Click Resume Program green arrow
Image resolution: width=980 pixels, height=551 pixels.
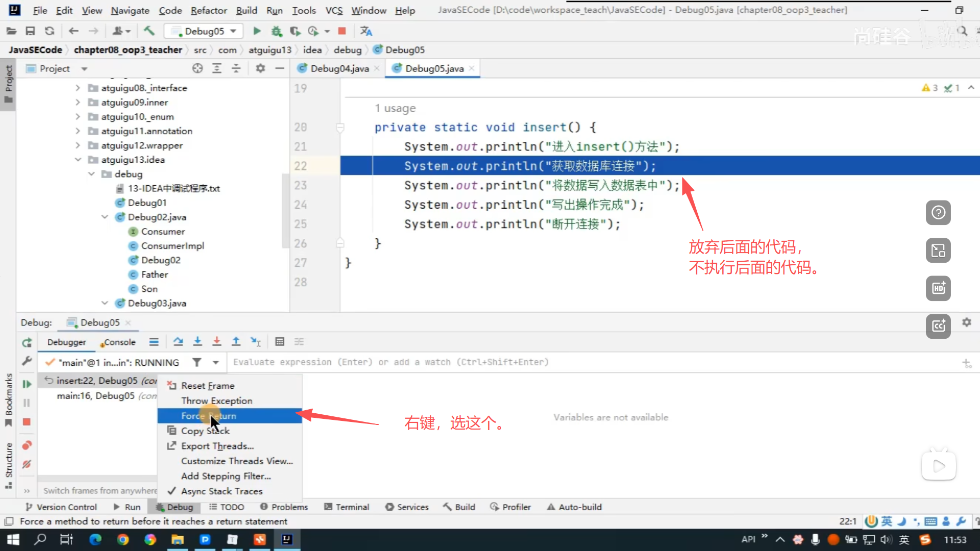[27, 384]
